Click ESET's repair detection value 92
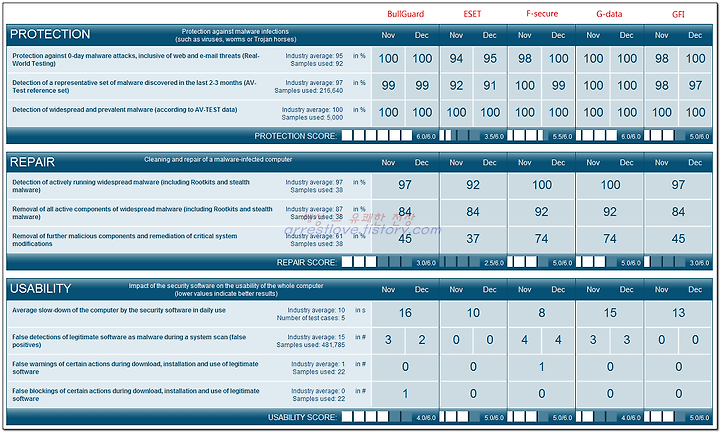Viewport: 720px width, 432px height. pyautogui.click(x=473, y=185)
